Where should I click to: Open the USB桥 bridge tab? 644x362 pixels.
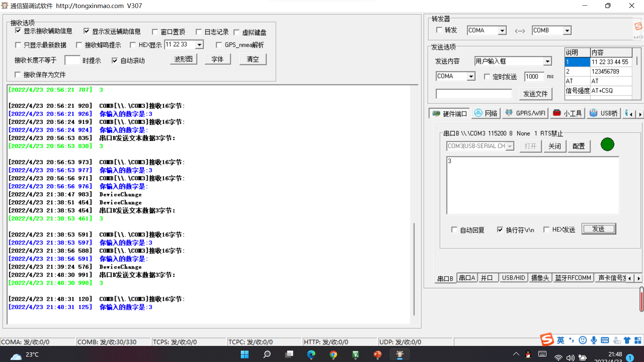point(603,113)
